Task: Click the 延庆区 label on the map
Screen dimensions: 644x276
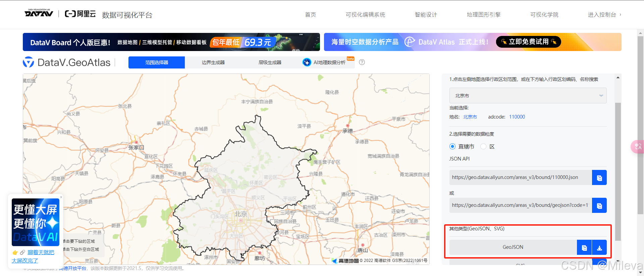Action: pos(211,170)
